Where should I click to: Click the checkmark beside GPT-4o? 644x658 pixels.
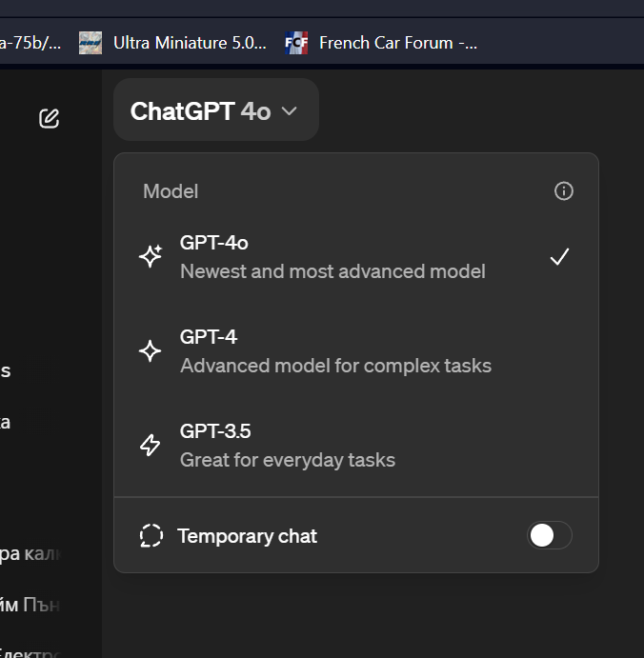(559, 257)
